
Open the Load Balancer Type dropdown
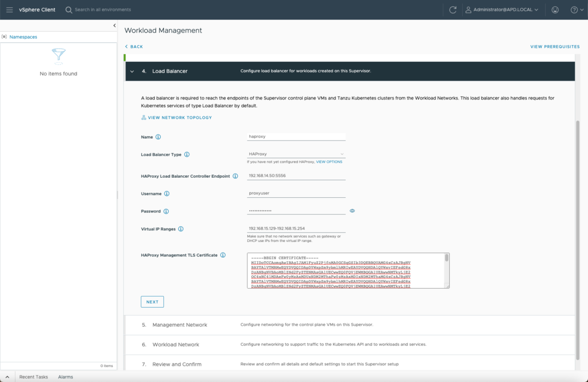296,154
